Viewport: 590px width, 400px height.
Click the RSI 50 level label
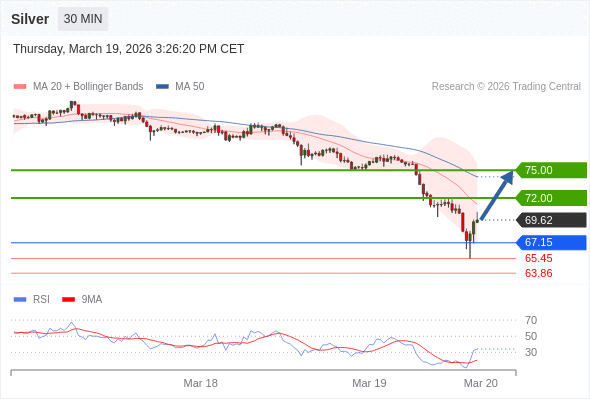[531, 336]
